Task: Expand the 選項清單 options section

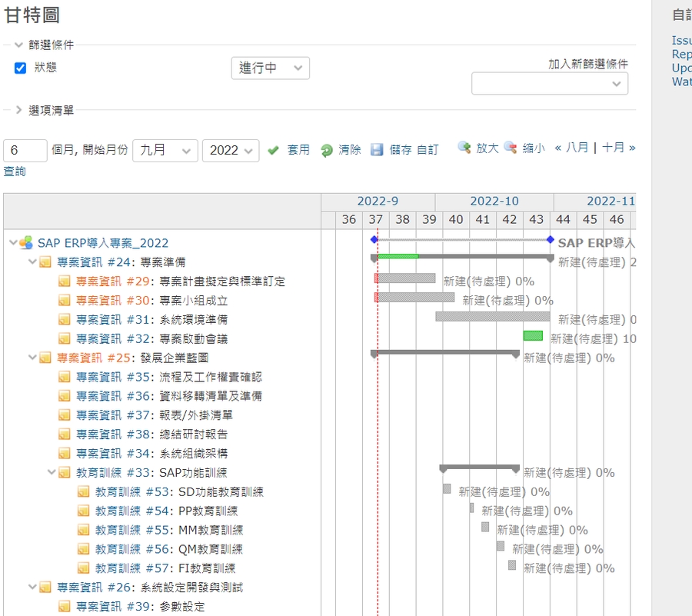Action: [x=19, y=110]
